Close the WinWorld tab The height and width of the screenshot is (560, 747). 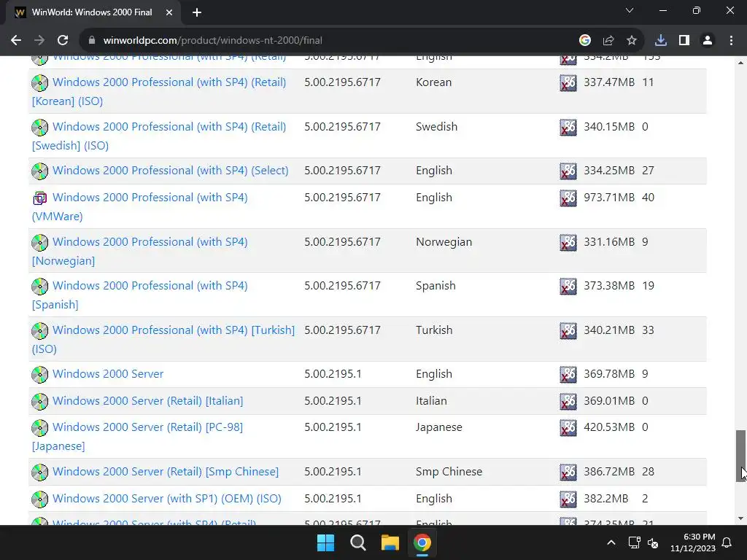pos(169,12)
